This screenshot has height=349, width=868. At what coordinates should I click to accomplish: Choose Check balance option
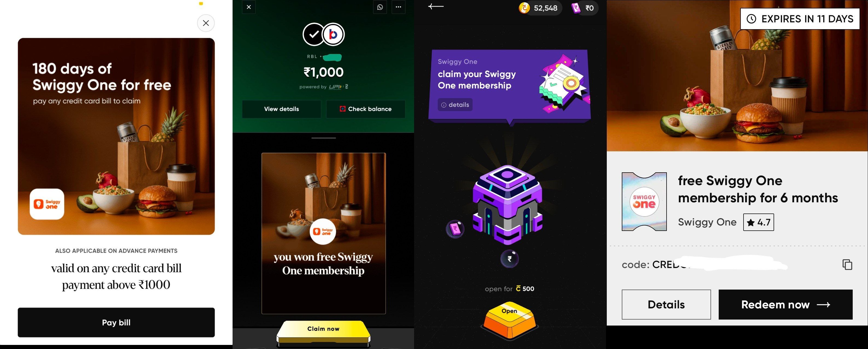pos(365,109)
